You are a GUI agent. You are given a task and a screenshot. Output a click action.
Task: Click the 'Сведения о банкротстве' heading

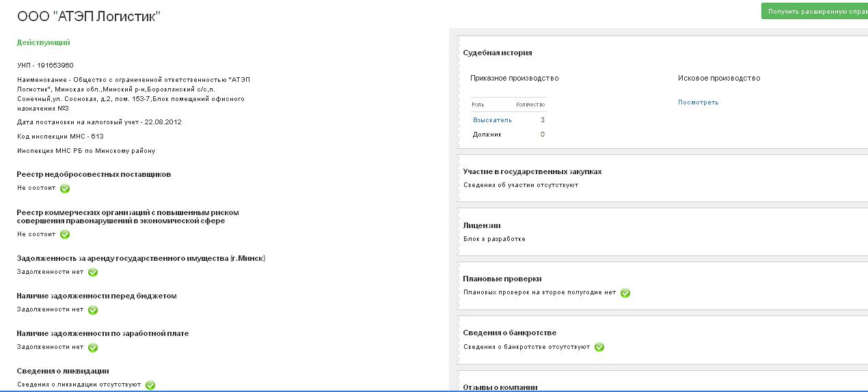tap(510, 333)
